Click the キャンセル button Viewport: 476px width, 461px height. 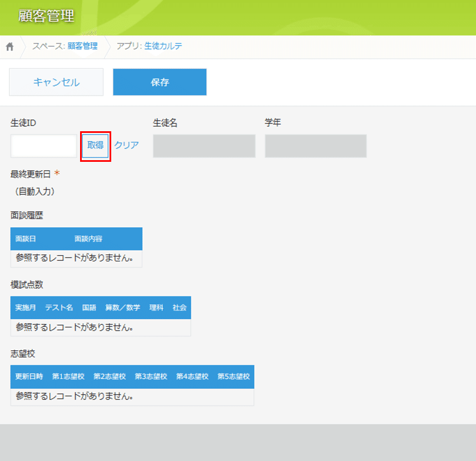(x=56, y=82)
